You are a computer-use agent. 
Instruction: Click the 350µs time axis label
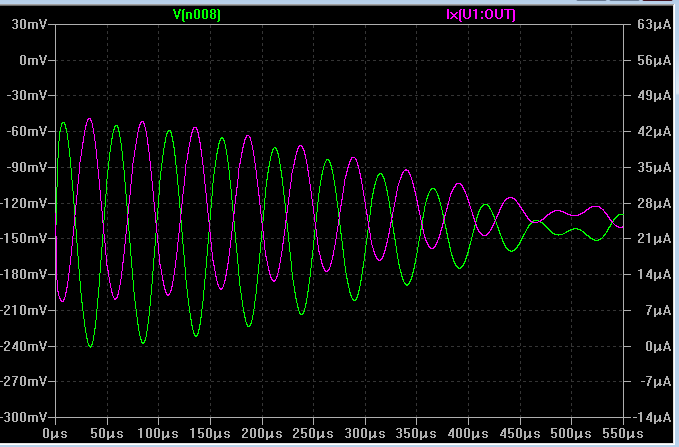(416, 433)
